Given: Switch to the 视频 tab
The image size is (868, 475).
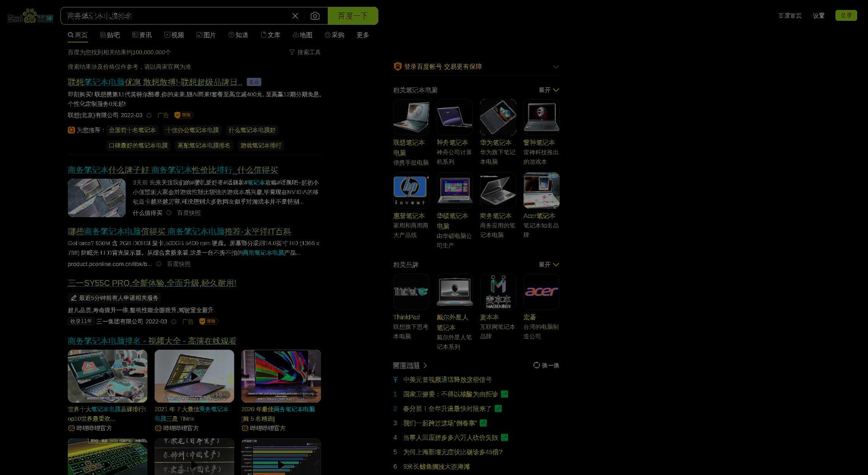Looking at the screenshot, I should [x=174, y=35].
